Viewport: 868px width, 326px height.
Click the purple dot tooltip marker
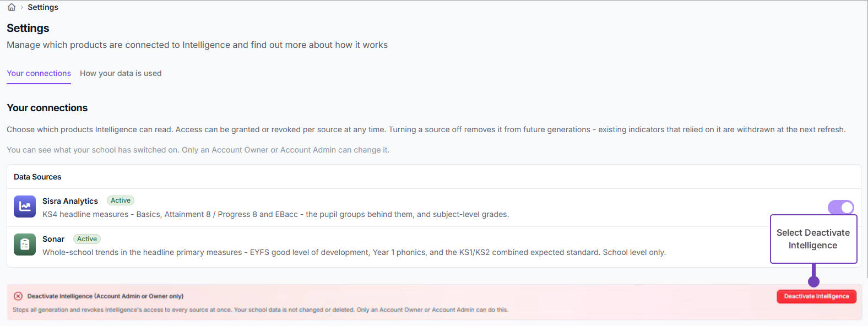(813, 281)
